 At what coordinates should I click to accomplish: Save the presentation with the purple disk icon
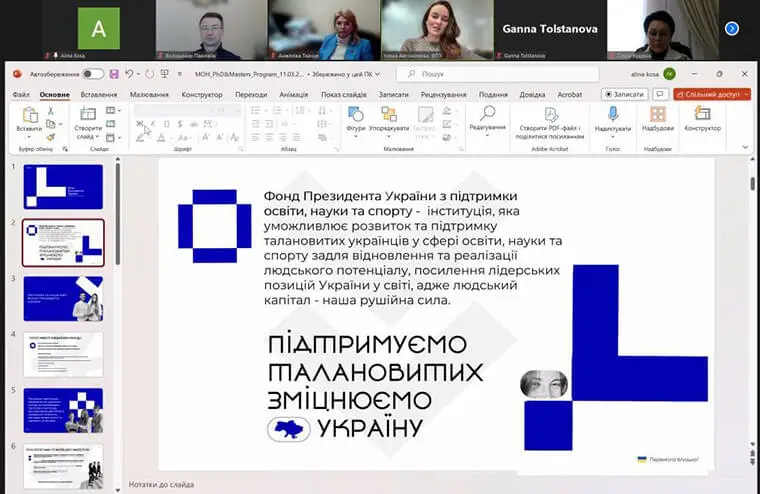pos(114,74)
